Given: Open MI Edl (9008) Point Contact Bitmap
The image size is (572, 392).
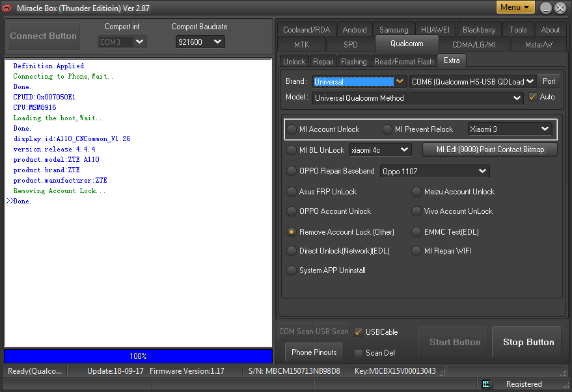Looking at the screenshot, I should pyautogui.click(x=490, y=150).
